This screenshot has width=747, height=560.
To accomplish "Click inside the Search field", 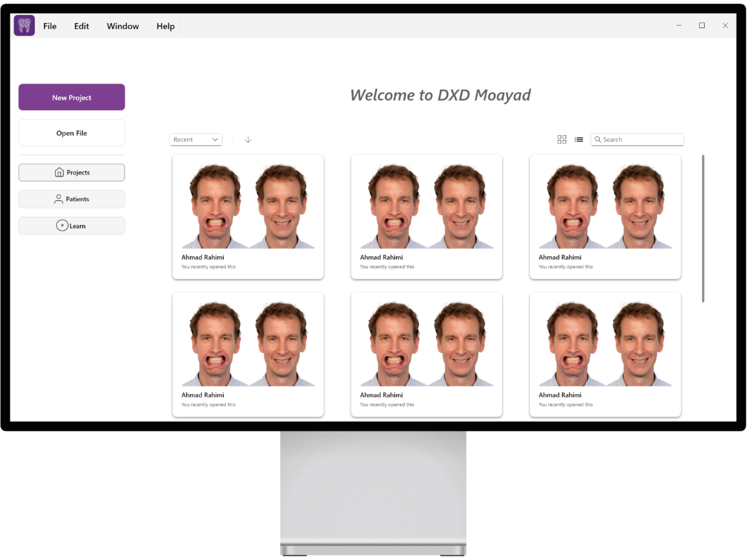I will click(641, 140).
